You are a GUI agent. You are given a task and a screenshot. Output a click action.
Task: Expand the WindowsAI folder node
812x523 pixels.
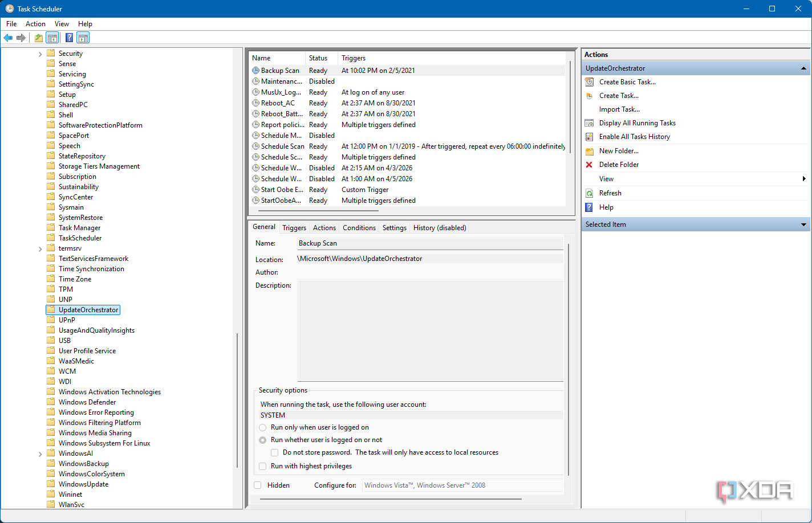[40, 454]
